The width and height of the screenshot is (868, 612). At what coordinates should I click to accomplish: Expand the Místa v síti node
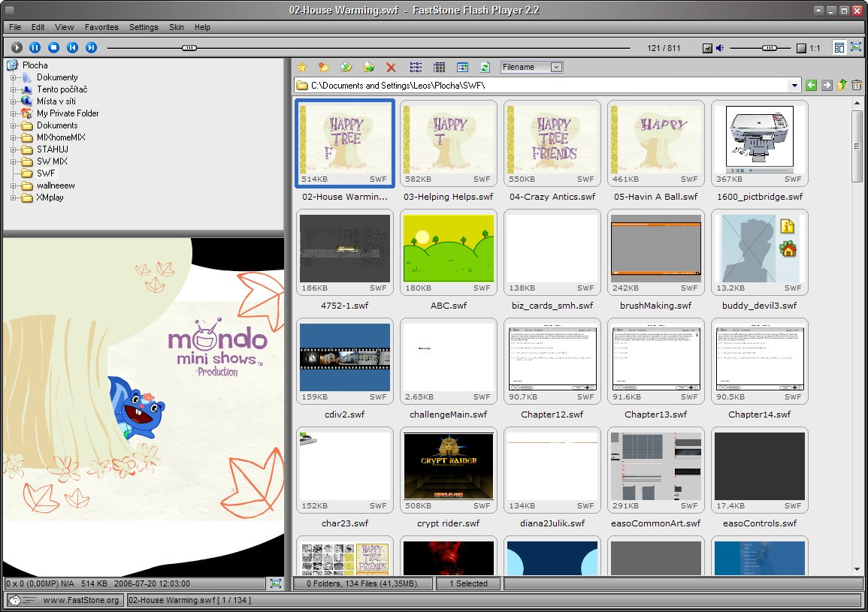click(14, 101)
